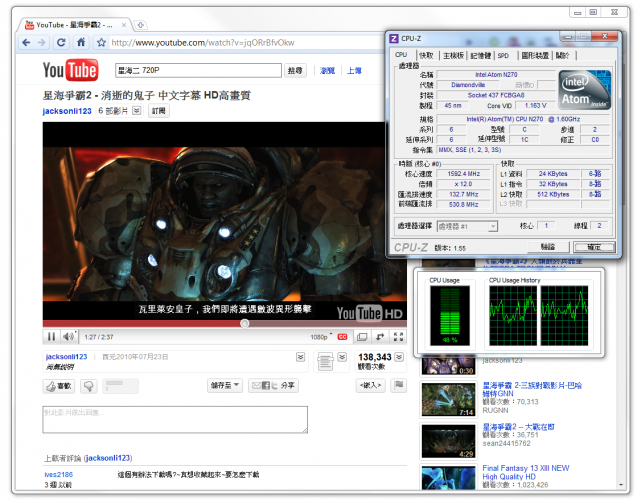This screenshot has width=640, height=501.
Task: Open 星海爭霸 2-三族對戰影片 related video link
Action: pyautogui.click(x=532, y=389)
